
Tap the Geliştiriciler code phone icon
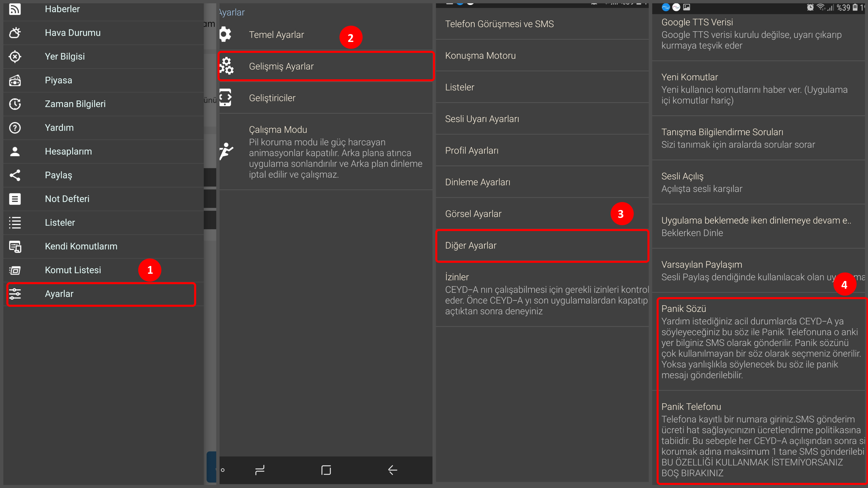225,98
